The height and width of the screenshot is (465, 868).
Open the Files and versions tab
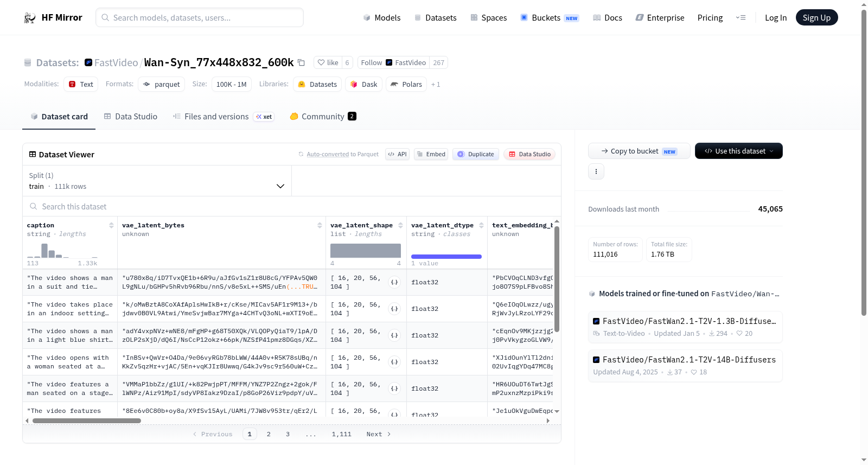pos(224,117)
